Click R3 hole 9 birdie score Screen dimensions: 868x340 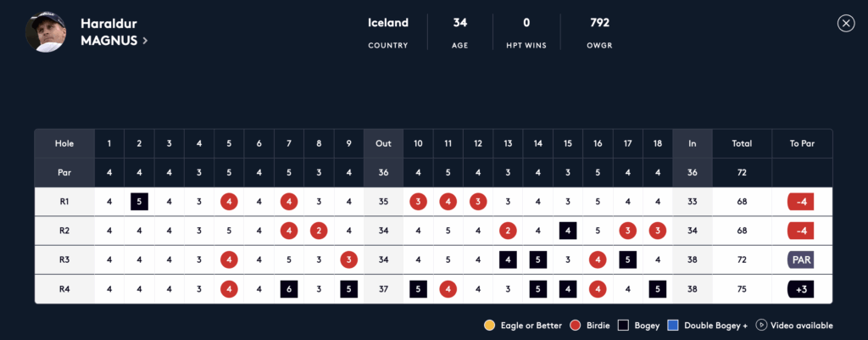pos(348,259)
